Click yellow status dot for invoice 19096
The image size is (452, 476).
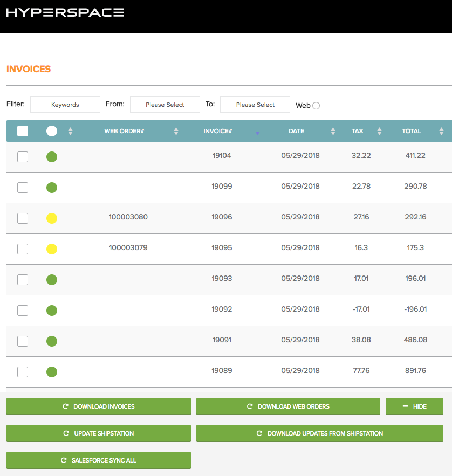52,218
